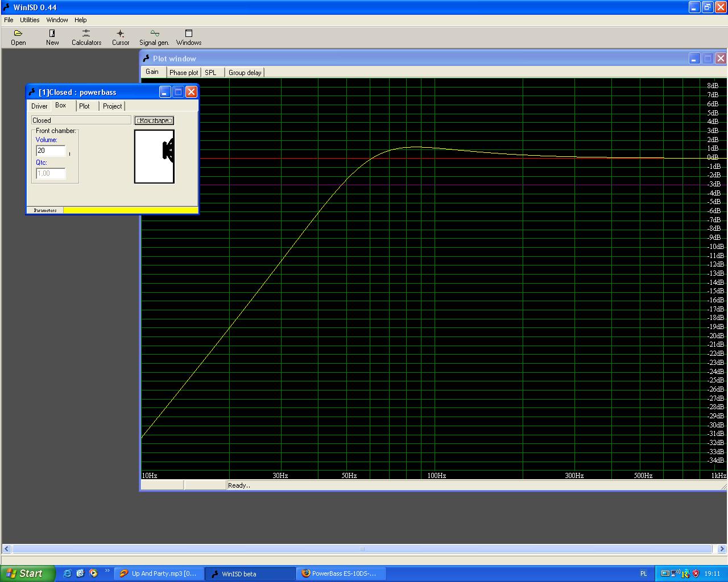Open the Calculators tool
The image size is (728, 582).
(x=86, y=38)
